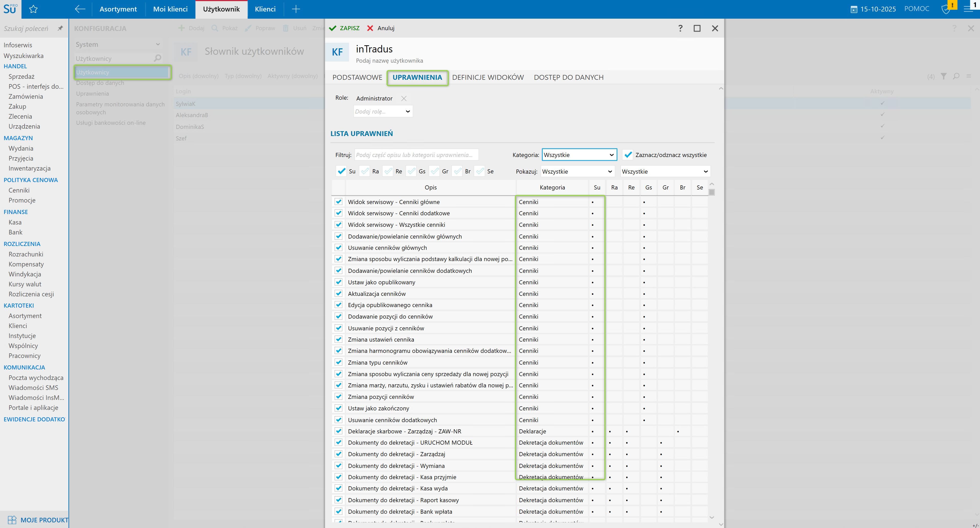The width and height of the screenshot is (980, 528).
Task: Open the Dodaj rolę dropdown
Action: tap(383, 111)
